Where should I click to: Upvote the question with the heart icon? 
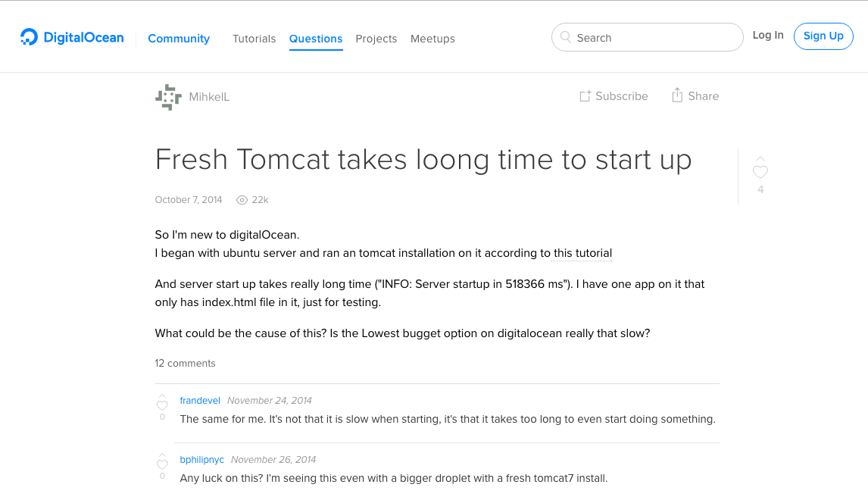[x=760, y=172]
